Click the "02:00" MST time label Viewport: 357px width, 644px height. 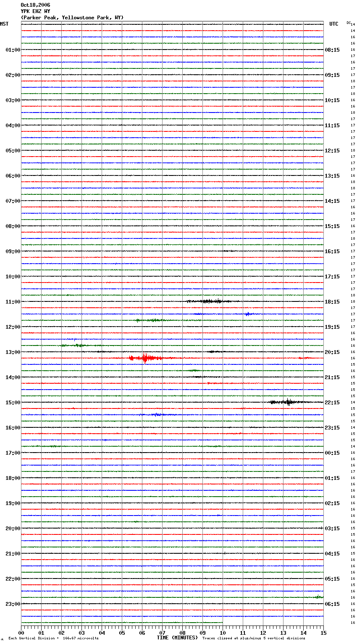coord(13,75)
